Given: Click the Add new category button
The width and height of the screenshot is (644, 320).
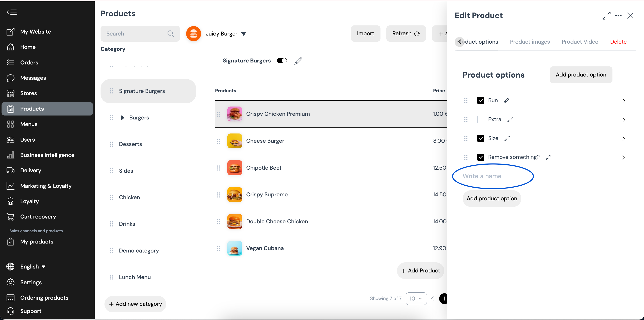Looking at the screenshot, I should click(135, 304).
